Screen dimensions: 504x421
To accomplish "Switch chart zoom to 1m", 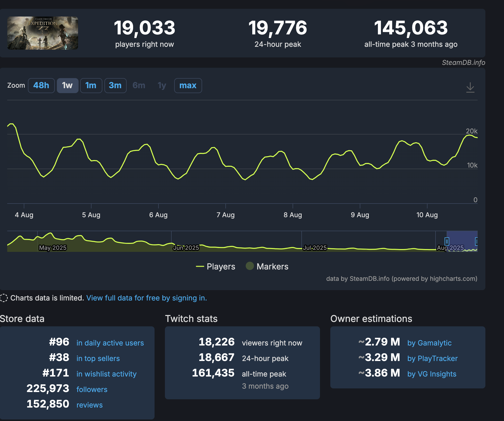I will pyautogui.click(x=91, y=85).
